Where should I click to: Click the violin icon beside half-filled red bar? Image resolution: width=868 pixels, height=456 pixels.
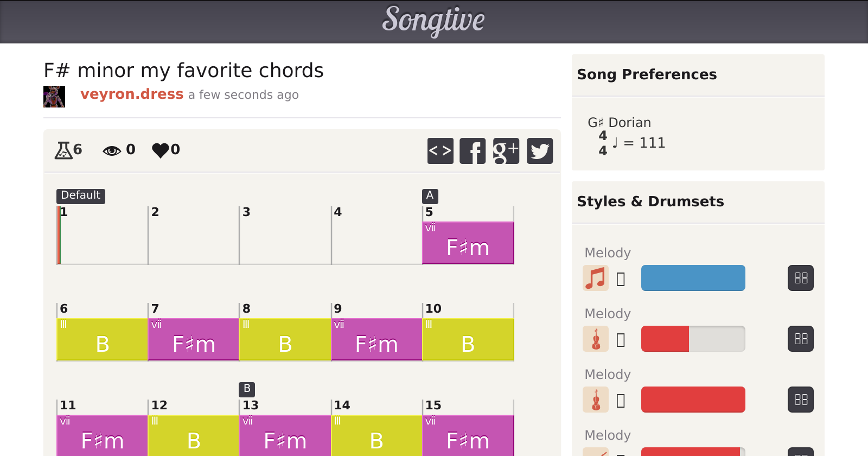click(596, 339)
